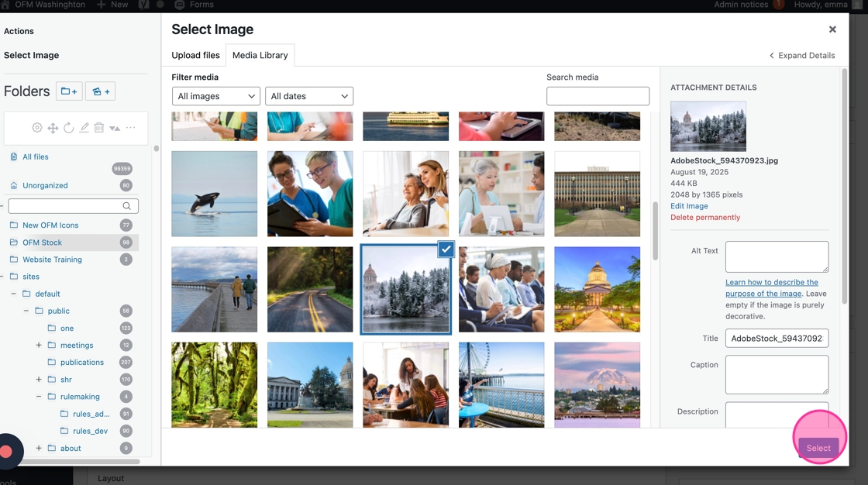
Task: Select the two nurses with clipboard image
Action: click(x=310, y=194)
